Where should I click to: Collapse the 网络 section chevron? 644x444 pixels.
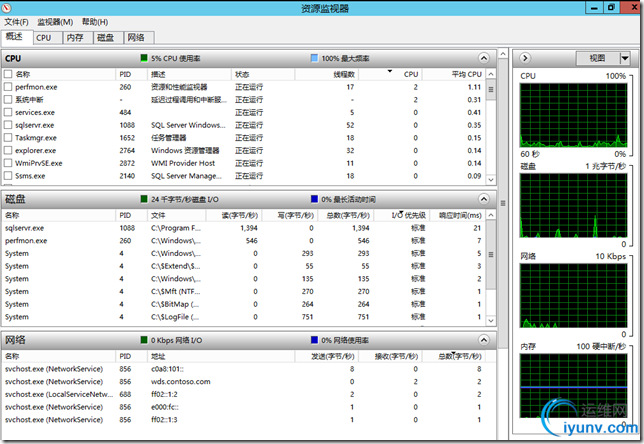484,340
